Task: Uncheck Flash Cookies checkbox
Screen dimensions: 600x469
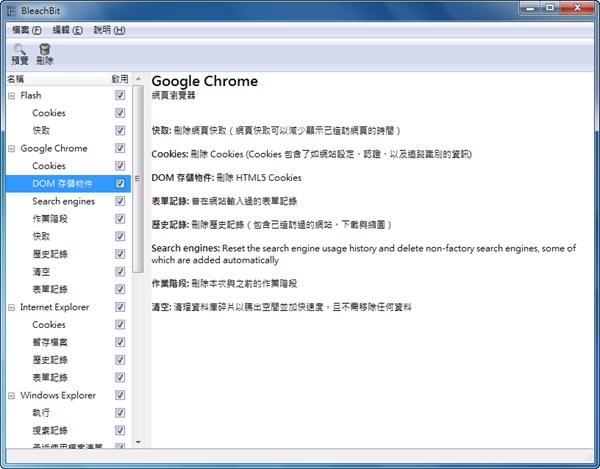Action: 120,112
